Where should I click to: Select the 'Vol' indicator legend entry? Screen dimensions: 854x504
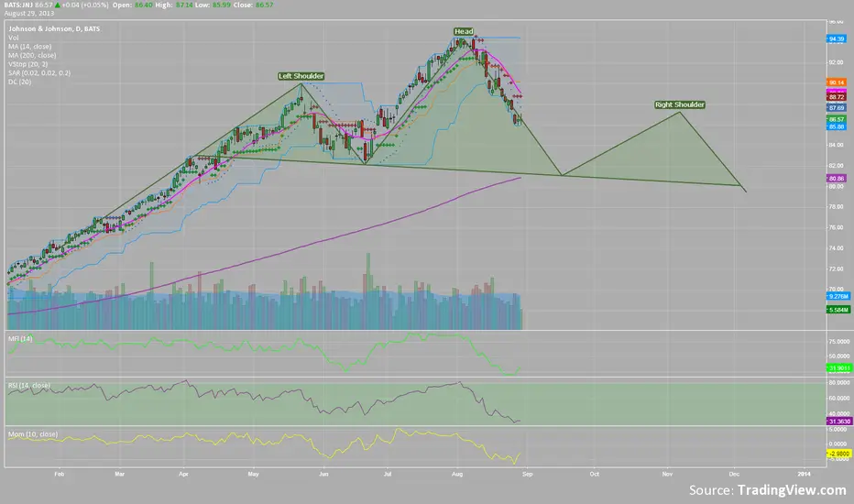pyautogui.click(x=13, y=38)
